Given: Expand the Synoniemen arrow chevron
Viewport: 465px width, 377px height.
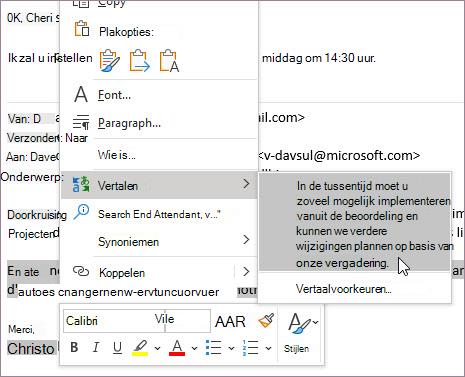Looking at the screenshot, I should pos(246,239).
